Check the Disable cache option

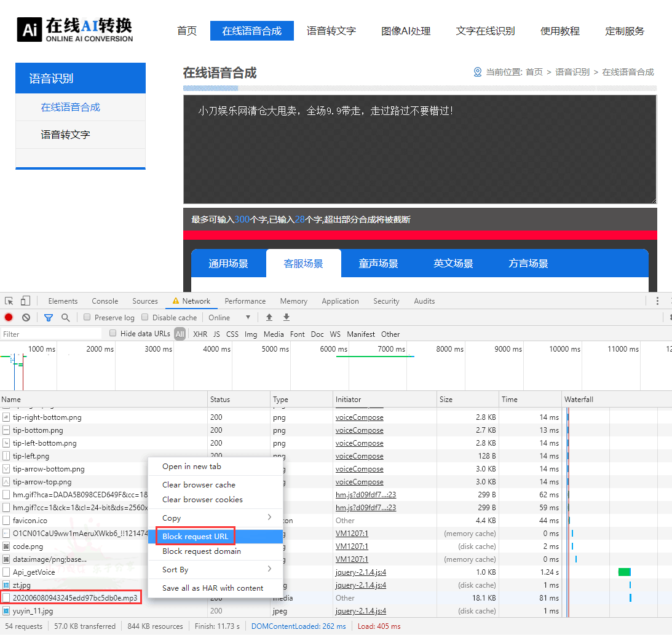pos(145,318)
